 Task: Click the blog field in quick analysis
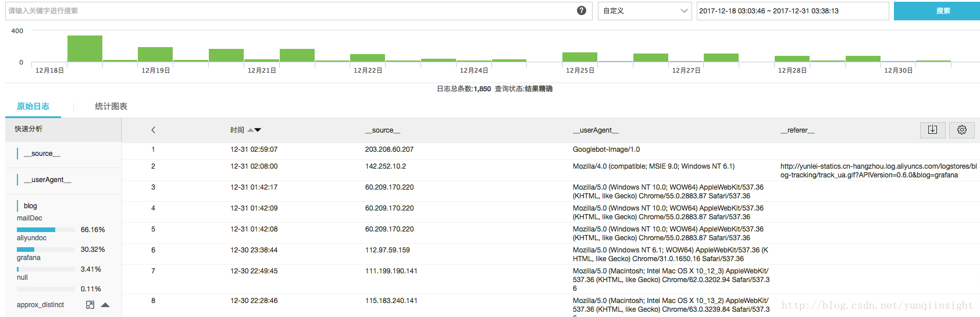pyautogui.click(x=30, y=206)
